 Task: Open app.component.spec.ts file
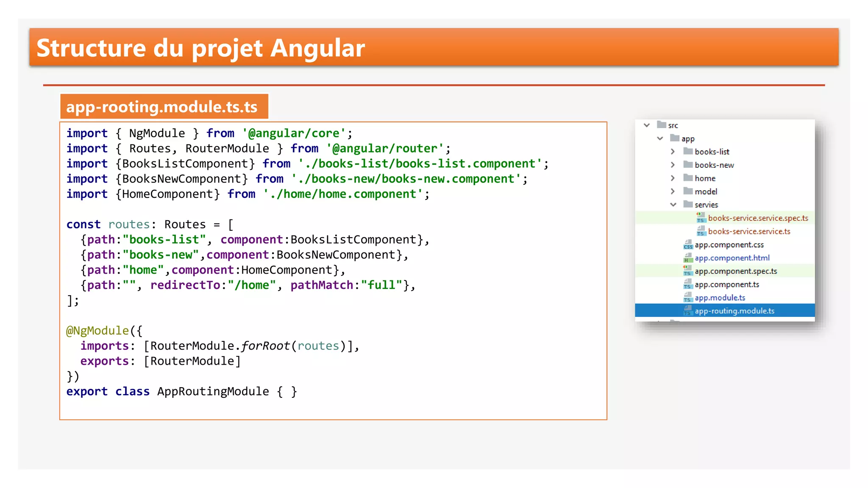pyautogui.click(x=736, y=271)
